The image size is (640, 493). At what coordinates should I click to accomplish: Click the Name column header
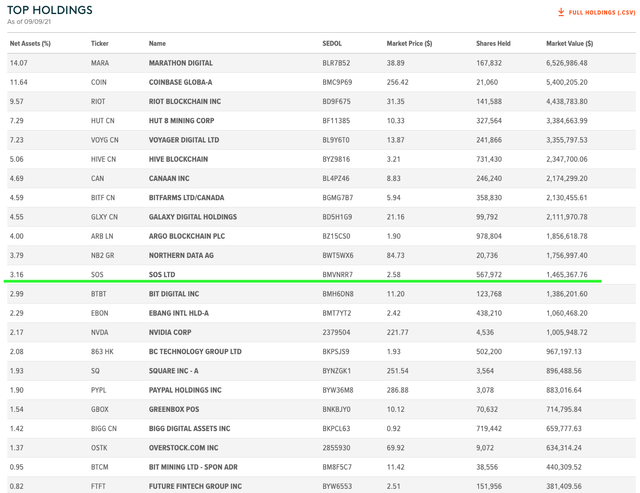click(x=157, y=43)
